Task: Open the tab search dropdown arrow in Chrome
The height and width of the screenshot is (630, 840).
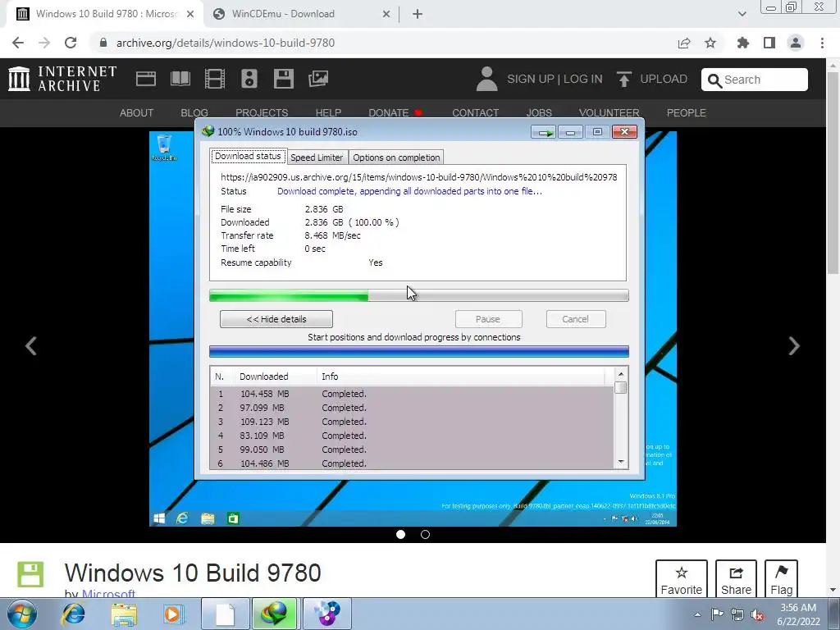Action: (742, 14)
